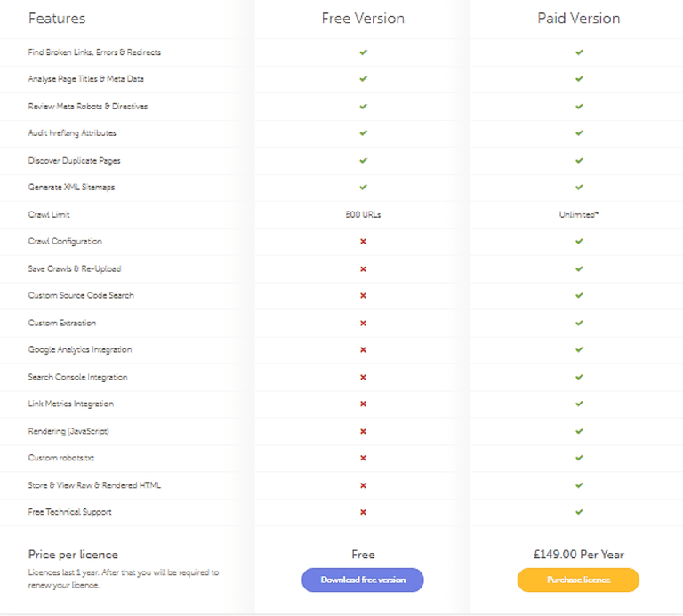
Task: Click red cross for Search Console Integration
Action: pyautogui.click(x=363, y=378)
